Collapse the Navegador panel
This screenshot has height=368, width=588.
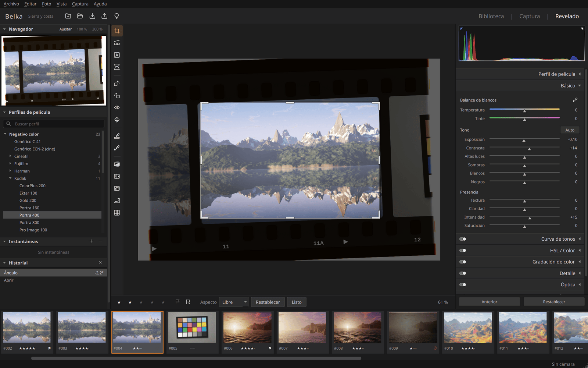pos(4,29)
